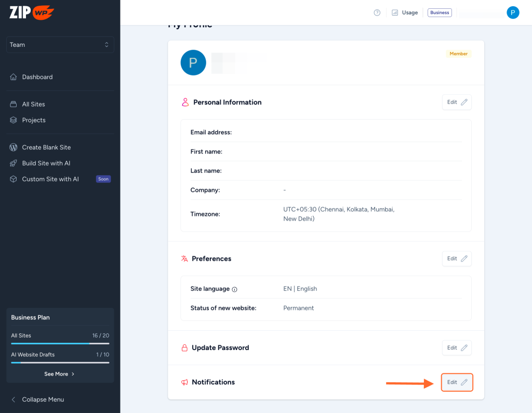The height and width of the screenshot is (413, 532).
Task: Click the Dashboard home icon
Action: (x=14, y=77)
